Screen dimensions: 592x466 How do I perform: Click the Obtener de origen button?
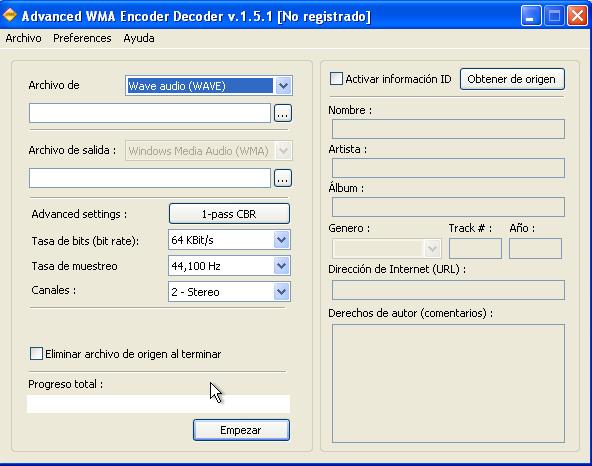click(x=512, y=79)
